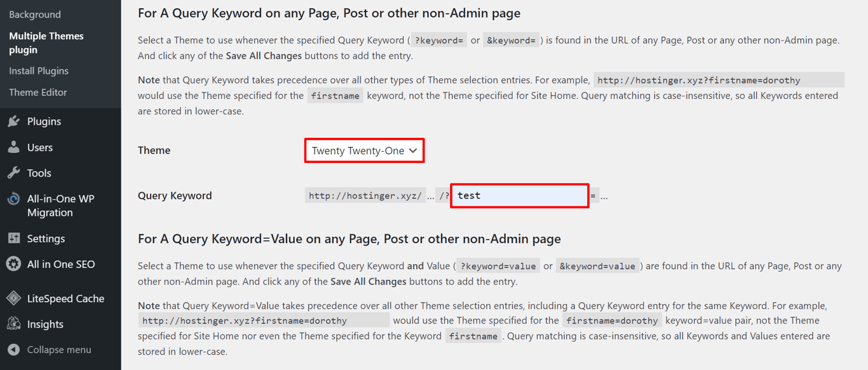Open the Install Plugins page
The width and height of the screenshot is (868, 370).
coord(38,70)
